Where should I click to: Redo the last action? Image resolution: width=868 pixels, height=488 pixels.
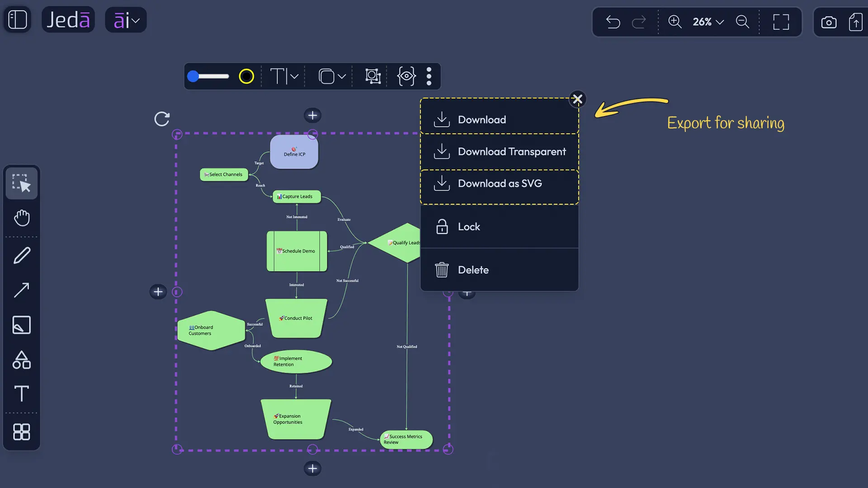click(639, 22)
